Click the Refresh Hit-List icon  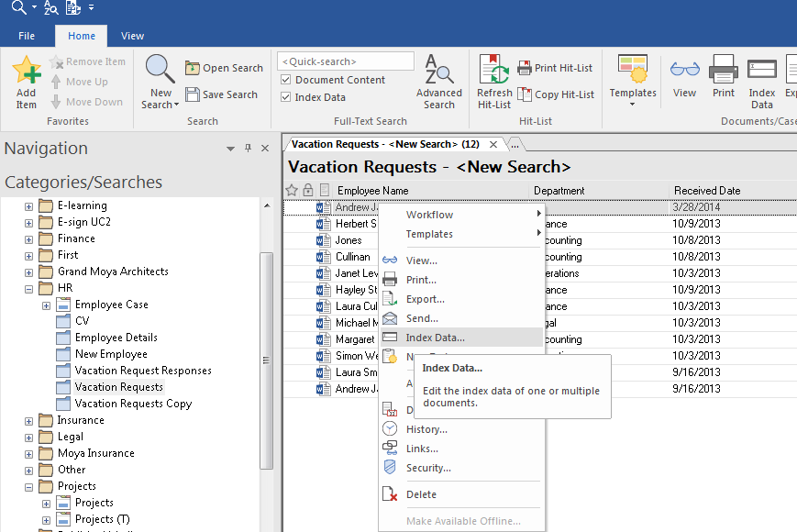point(494,72)
